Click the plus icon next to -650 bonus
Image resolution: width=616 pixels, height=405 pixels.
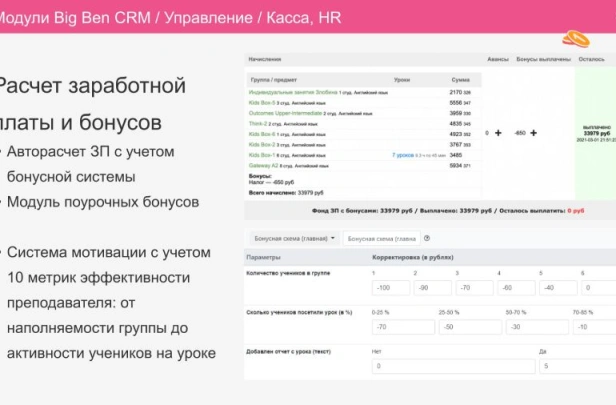pos(534,133)
